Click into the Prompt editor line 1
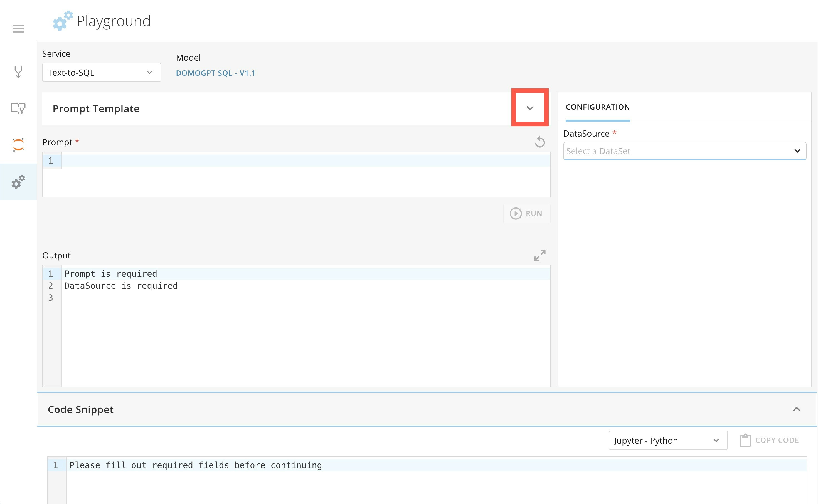Image resolution: width=818 pixels, height=504 pixels. (305, 161)
